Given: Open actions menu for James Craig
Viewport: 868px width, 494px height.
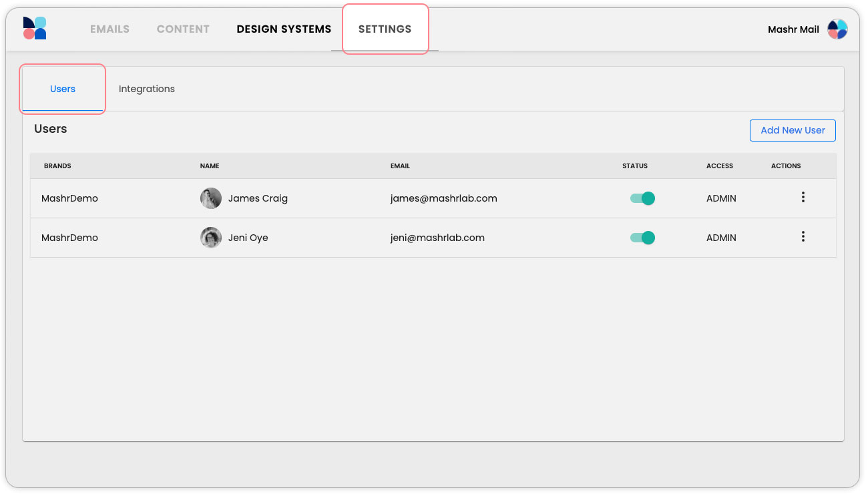Looking at the screenshot, I should tap(803, 198).
